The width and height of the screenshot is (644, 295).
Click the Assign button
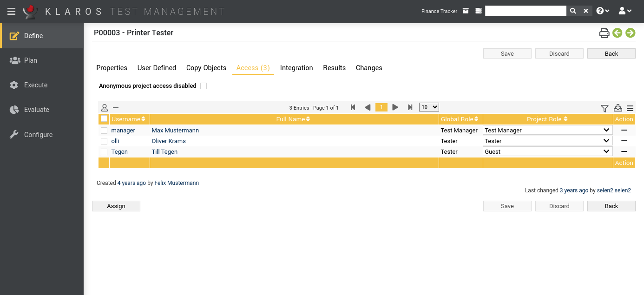(x=116, y=206)
